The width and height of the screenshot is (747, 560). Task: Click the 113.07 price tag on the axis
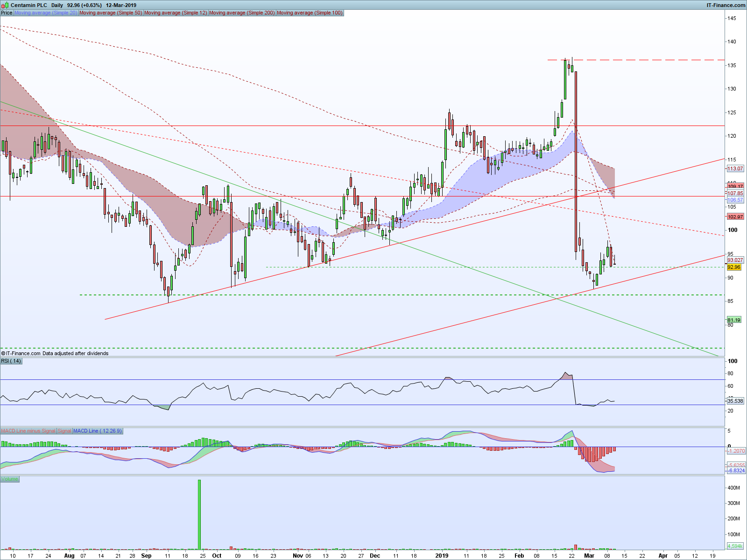click(x=735, y=168)
